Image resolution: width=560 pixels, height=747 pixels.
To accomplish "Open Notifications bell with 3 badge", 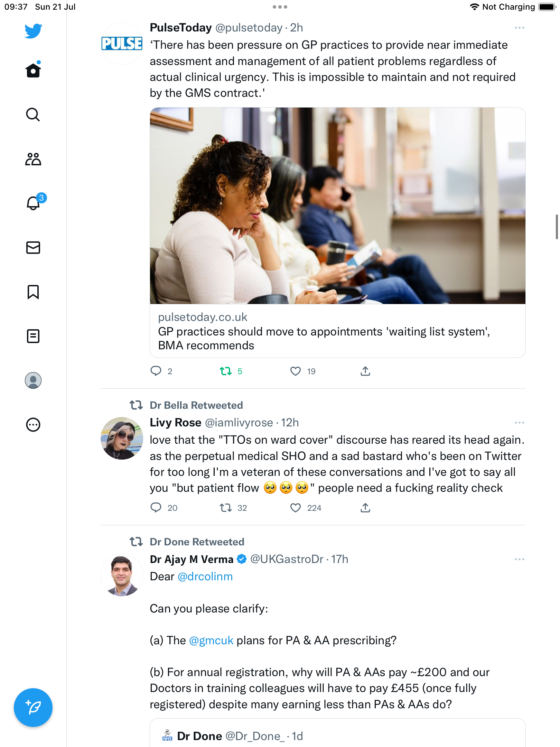I will click(x=34, y=203).
